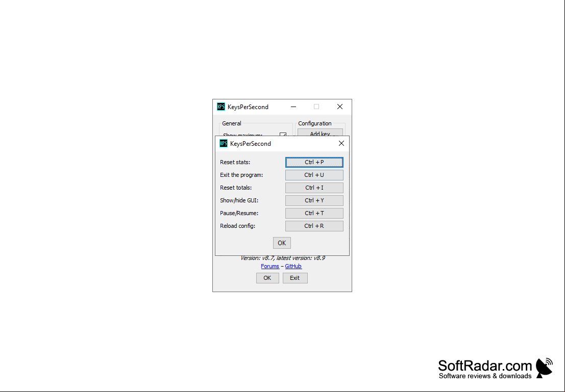565x392 pixels.
Task: Select the "Reset stats:" label
Action: [235, 162]
